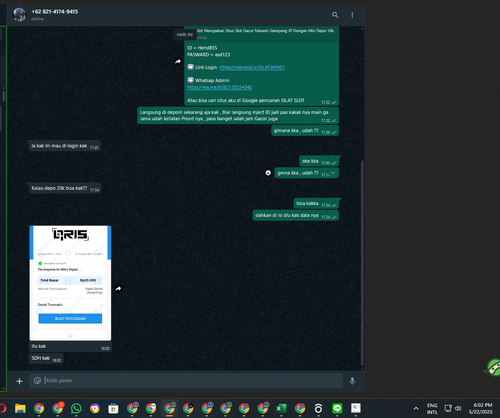Click the 'ID = Hend855' line
The width and height of the screenshot is (500, 418).
coord(202,48)
